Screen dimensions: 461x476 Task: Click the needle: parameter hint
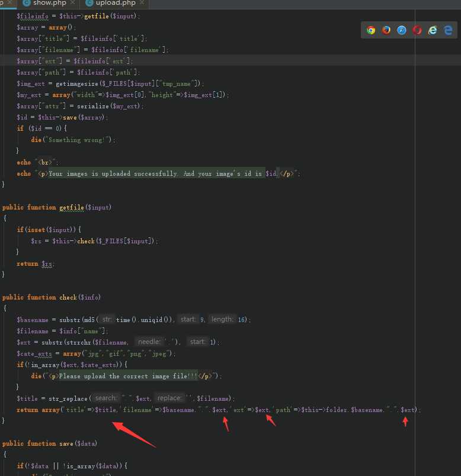click(149, 342)
